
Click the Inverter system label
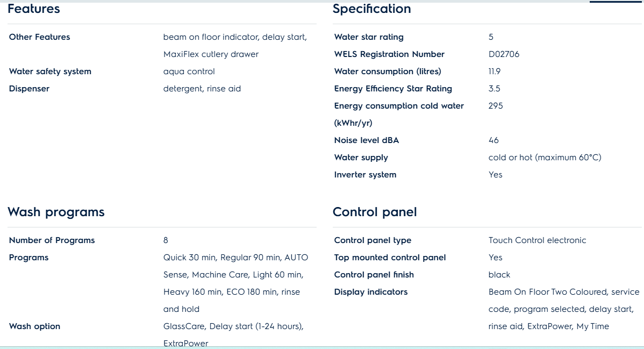click(x=365, y=175)
